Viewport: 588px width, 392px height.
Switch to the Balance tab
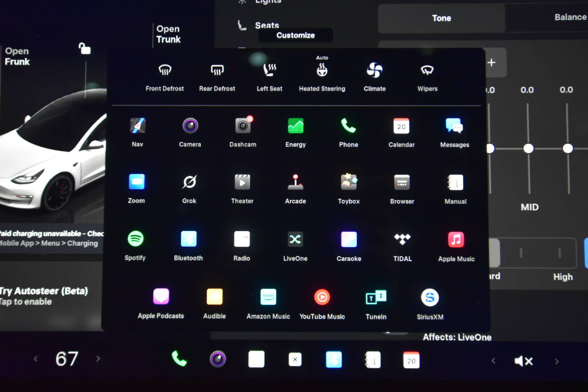coord(570,17)
